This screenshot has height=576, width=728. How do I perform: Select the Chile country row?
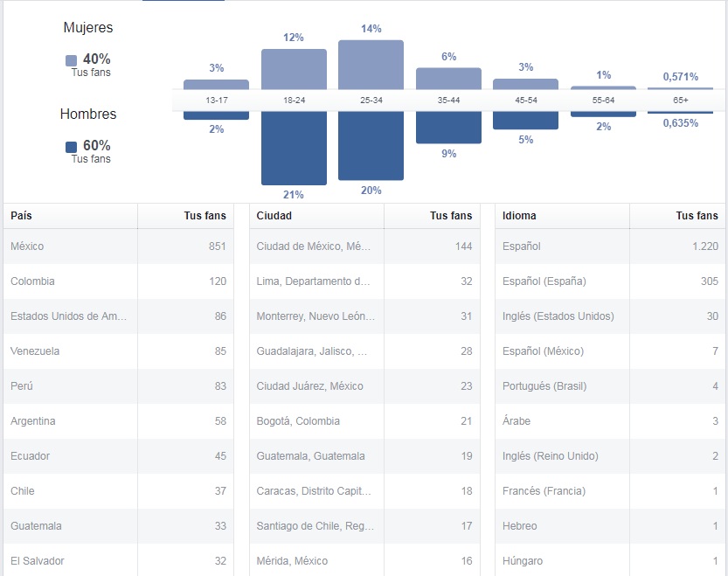click(118, 491)
